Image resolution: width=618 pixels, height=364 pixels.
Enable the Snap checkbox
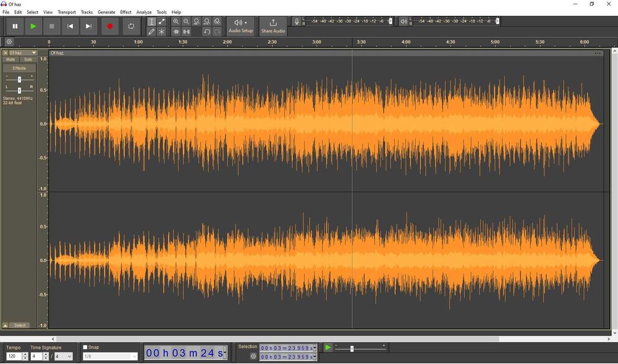pos(85,347)
